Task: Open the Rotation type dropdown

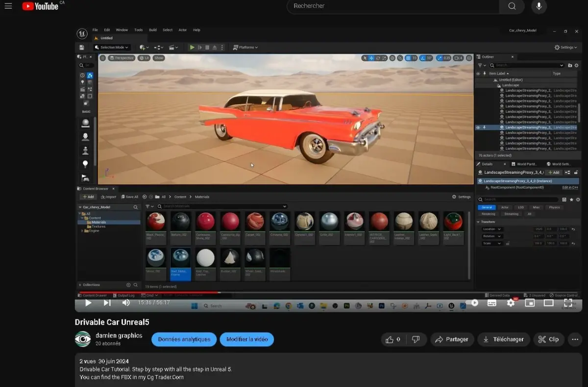Action: [492, 236]
